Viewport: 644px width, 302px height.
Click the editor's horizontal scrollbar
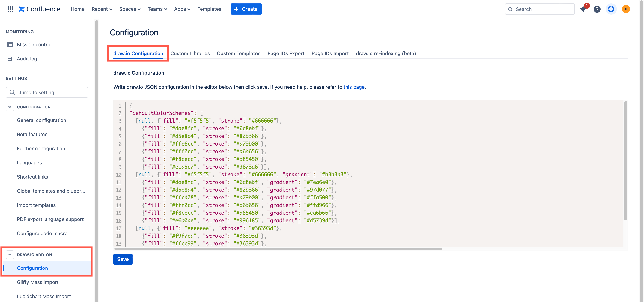pos(278,249)
